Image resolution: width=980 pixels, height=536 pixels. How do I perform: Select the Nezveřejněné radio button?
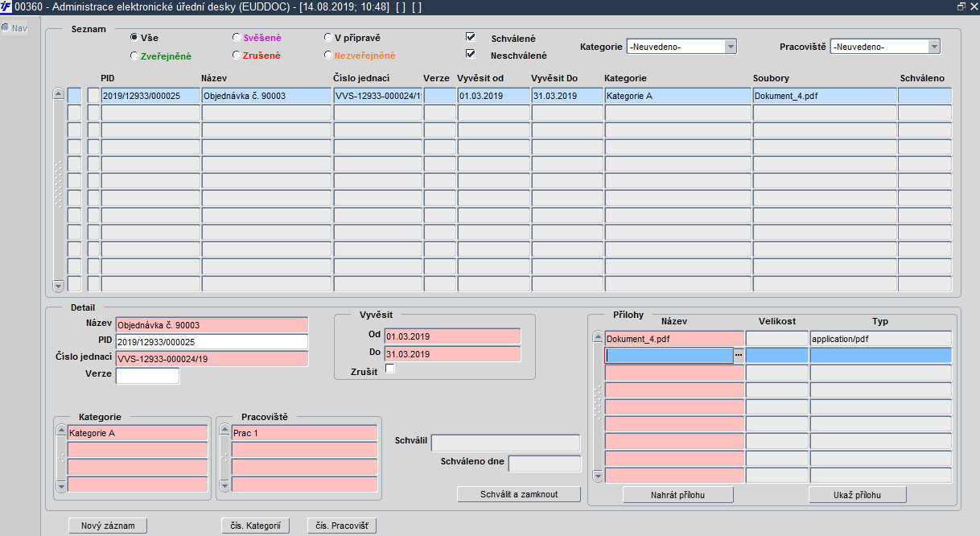pyautogui.click(x=327, y=56)
